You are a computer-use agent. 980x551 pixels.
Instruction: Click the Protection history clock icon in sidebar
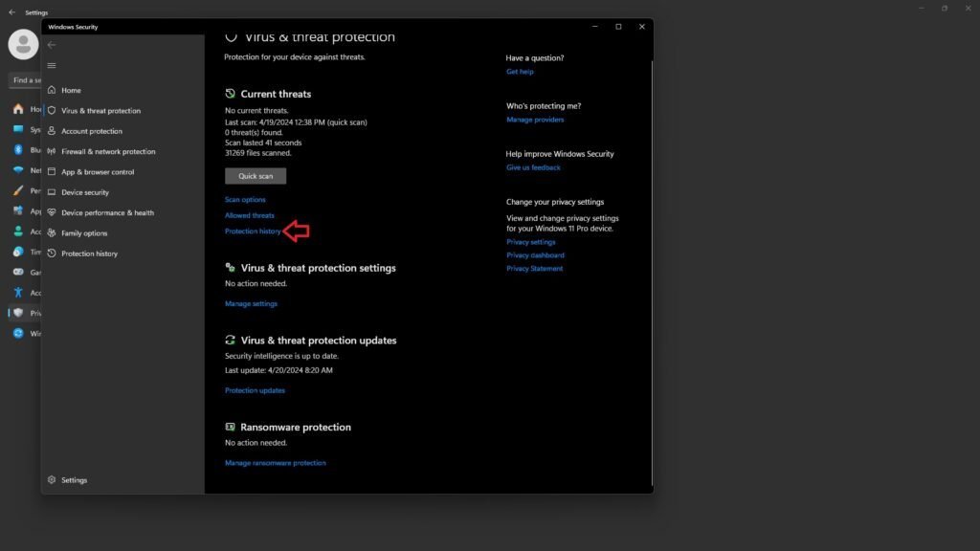(52, 253)
